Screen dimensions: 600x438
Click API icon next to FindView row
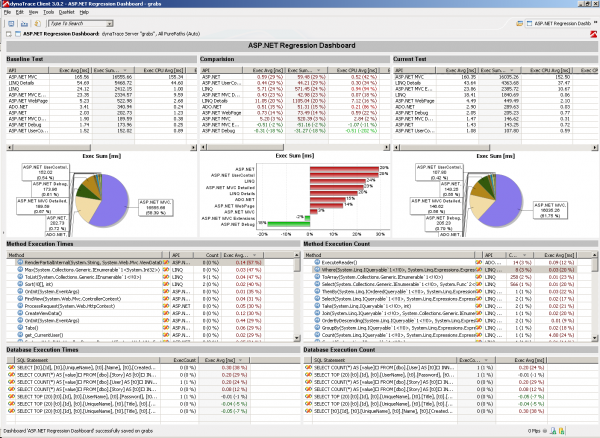pyautogui.click(x=166, y=299)
